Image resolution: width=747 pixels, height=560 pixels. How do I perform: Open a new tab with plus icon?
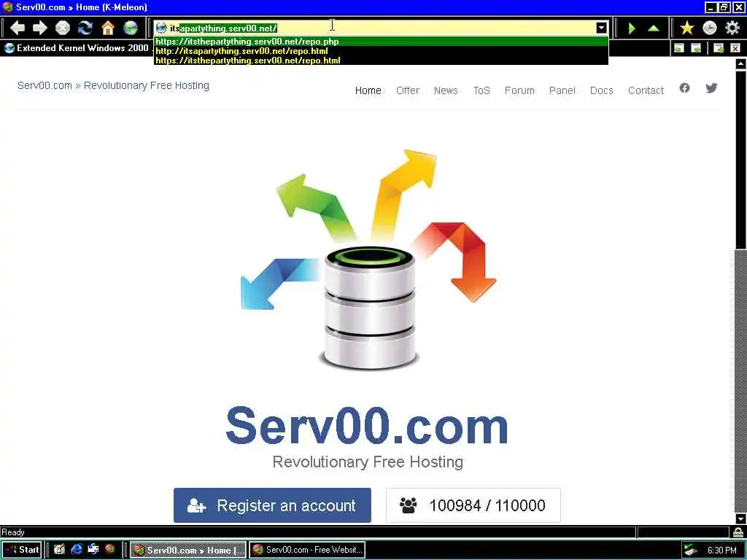(719, 48)
